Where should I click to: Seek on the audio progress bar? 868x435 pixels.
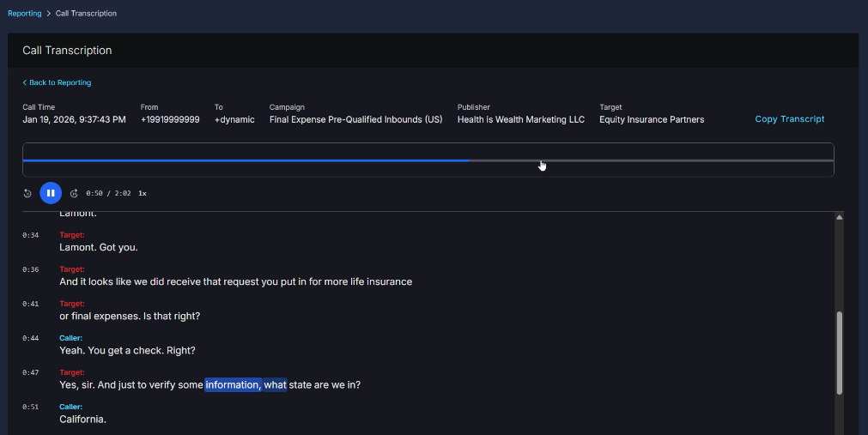pyautogui.click(x=428, y=160)
